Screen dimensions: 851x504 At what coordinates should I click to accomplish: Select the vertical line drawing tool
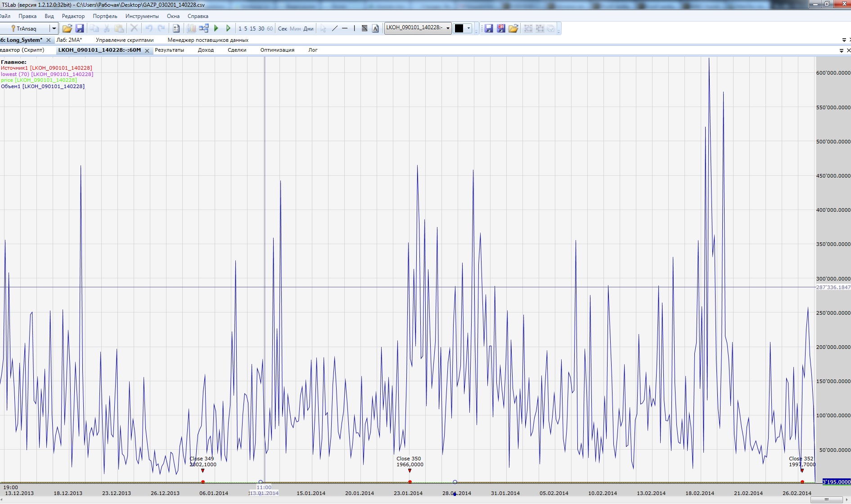354,28
